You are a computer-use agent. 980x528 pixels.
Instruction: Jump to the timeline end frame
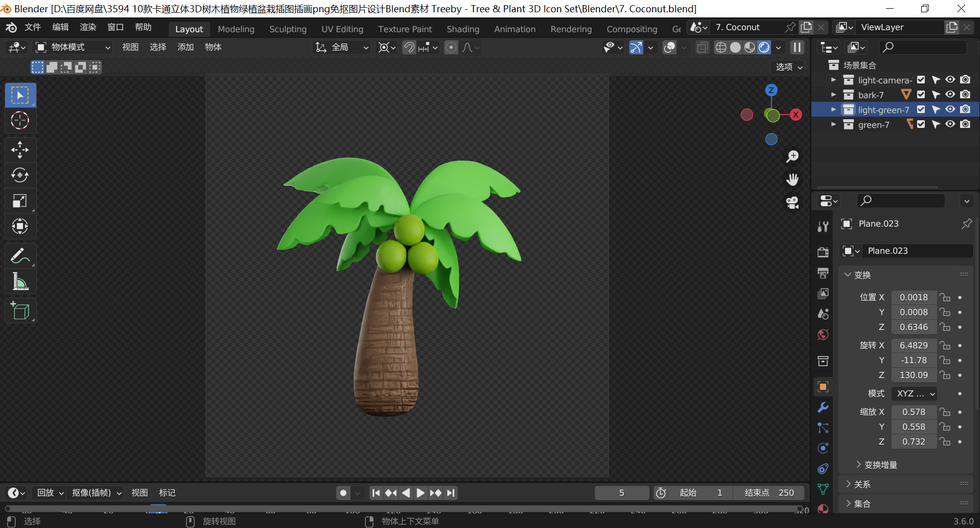point(450,493)
